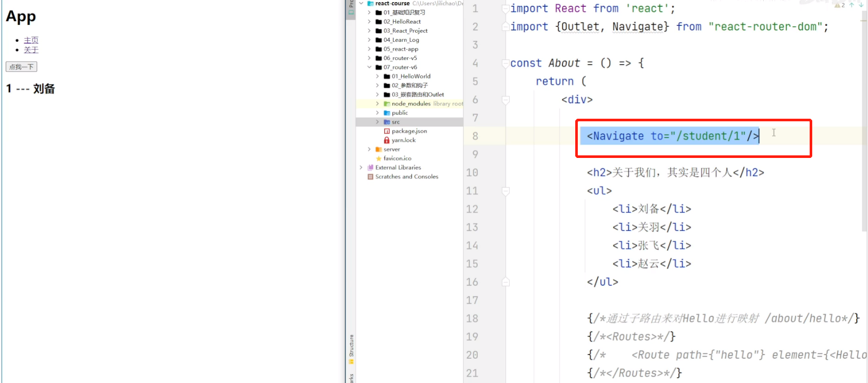868x383 pixels.
Task: Click the 'import React from' code line
Action: pos(592,9)
